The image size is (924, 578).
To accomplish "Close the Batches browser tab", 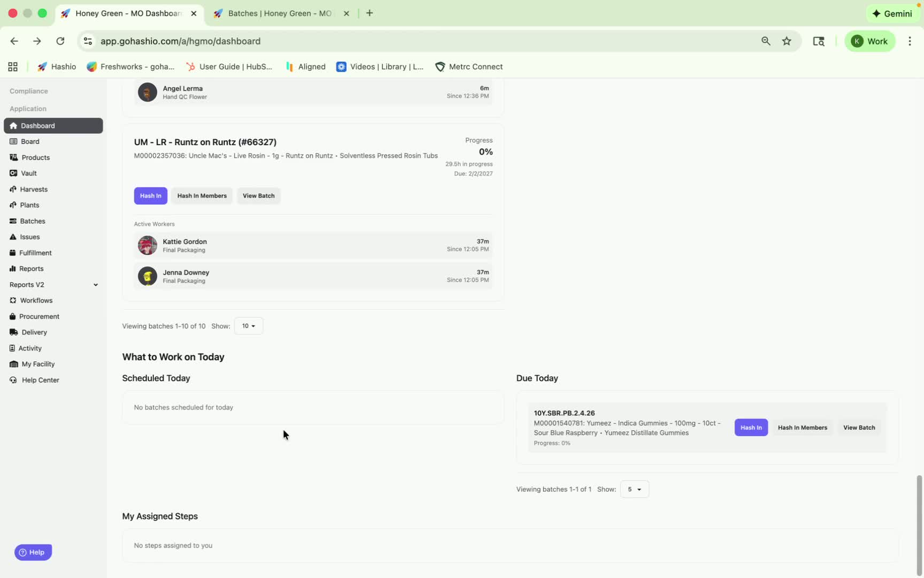I will pos(346,13).
